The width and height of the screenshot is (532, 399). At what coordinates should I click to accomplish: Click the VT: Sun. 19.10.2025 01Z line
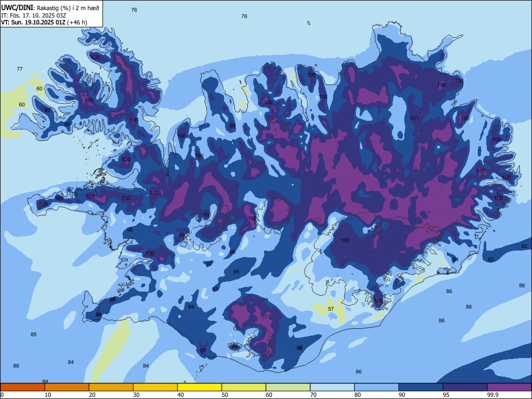(x=44, y=22)
